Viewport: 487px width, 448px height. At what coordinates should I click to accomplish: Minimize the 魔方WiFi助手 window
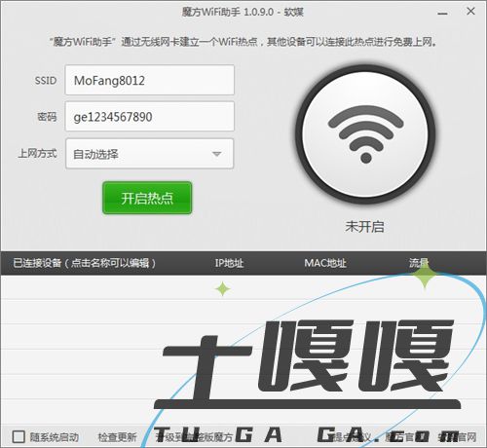442,13
